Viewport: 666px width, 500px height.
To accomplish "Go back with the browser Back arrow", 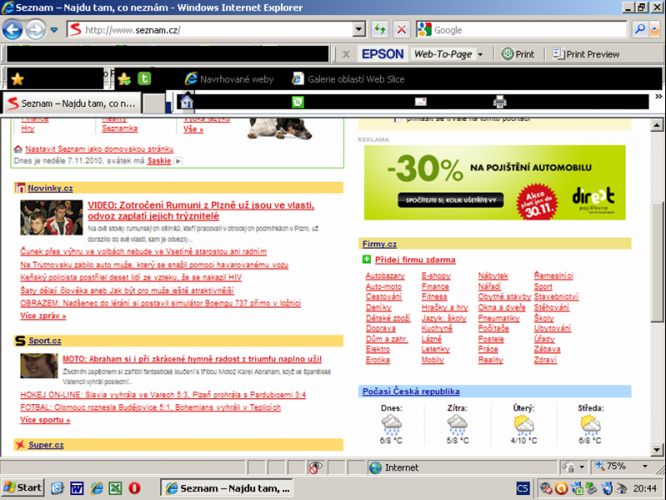I will pyautogui.click(x=12, y=30).
